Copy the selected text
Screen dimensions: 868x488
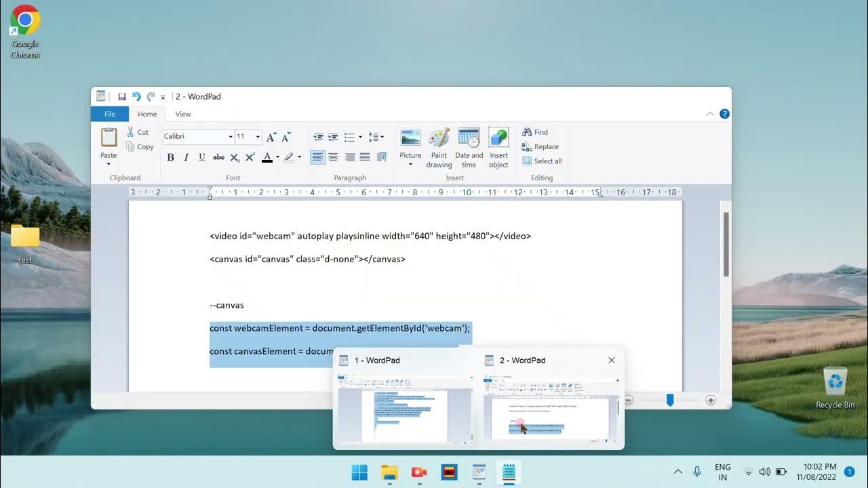tap(140, 146)
